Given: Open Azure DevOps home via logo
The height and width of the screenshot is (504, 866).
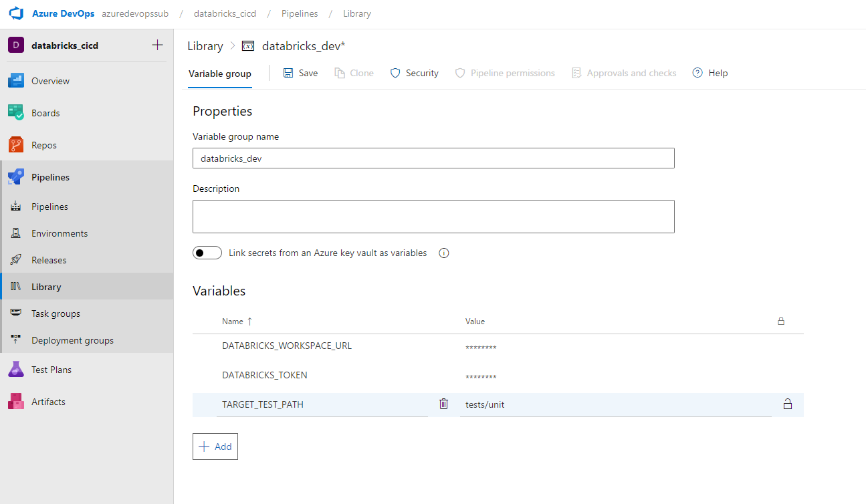Looking at the screenshot, I should coord(16,13).
